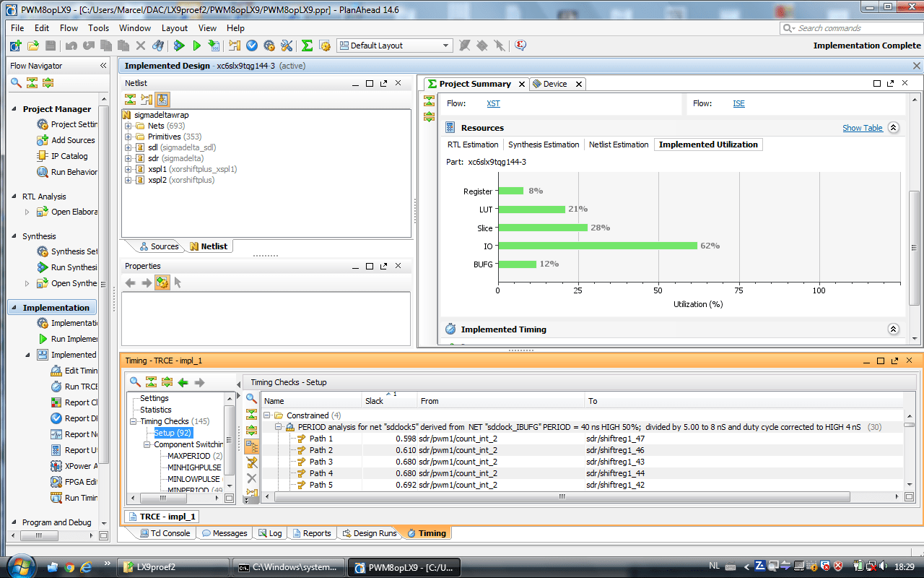Screen dimensions: 924x578
Task: Click Netlist panel collapse all icon
Action: pos(131,100)
